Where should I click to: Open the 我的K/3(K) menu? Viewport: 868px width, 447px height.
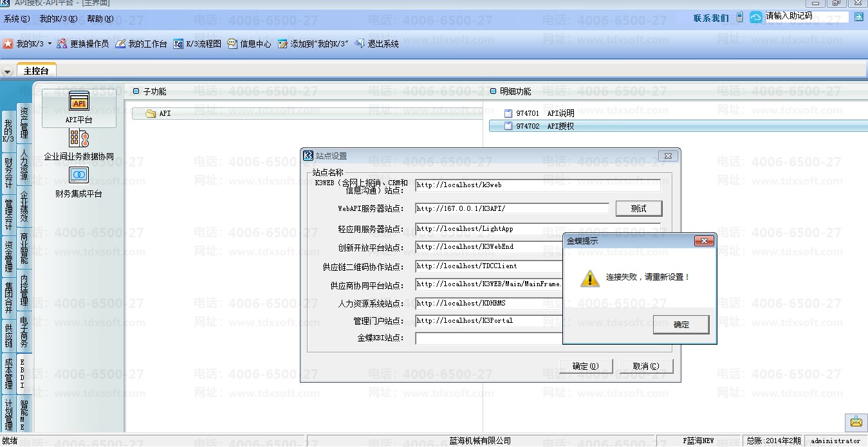pos(58,19)
